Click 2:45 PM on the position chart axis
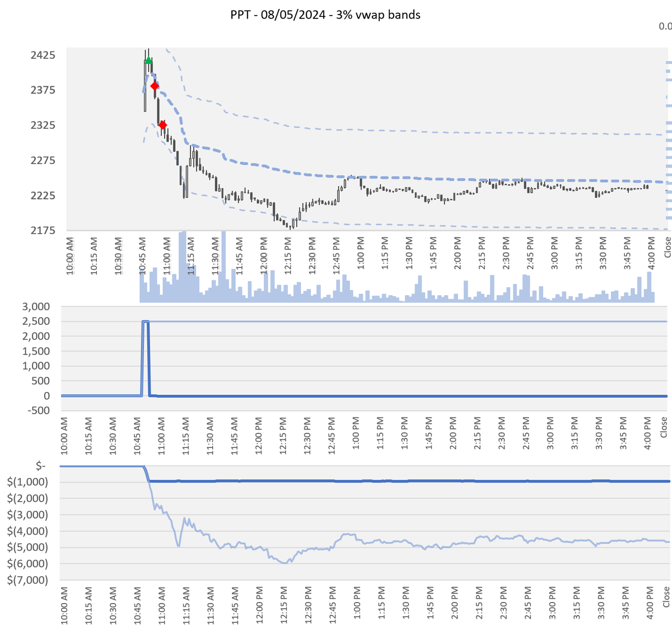The image size is (672, 635). tap(526, 433)
